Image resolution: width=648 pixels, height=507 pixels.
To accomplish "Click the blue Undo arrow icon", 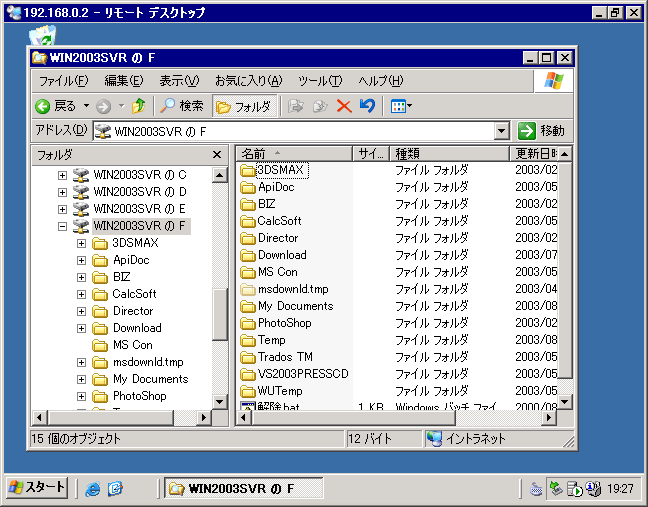I will click(367, 106).
